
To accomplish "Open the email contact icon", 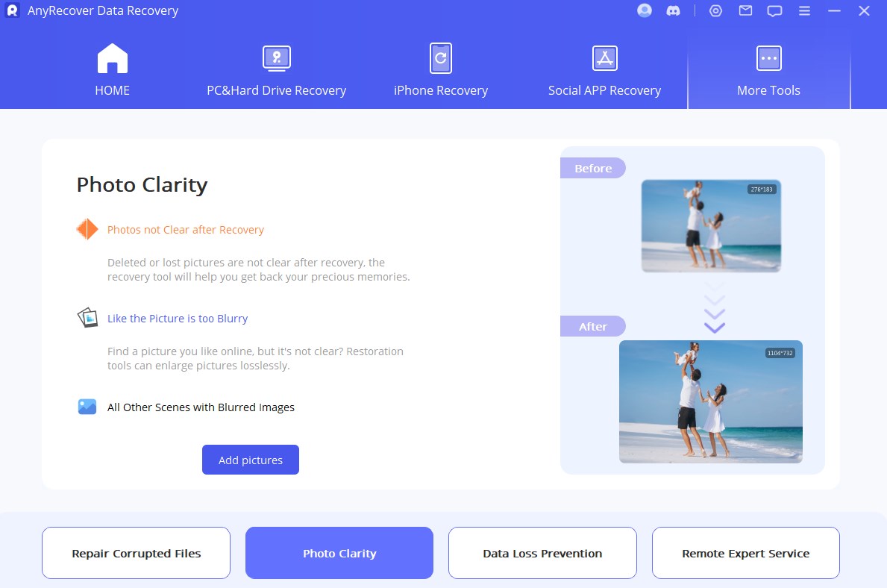I will click(x=745, y=10).
